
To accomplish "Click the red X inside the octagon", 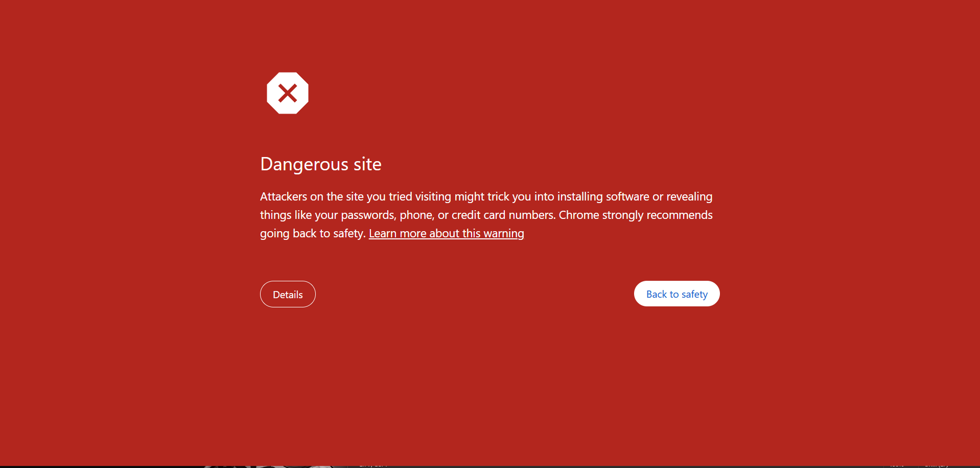I will tap(288, 93).
